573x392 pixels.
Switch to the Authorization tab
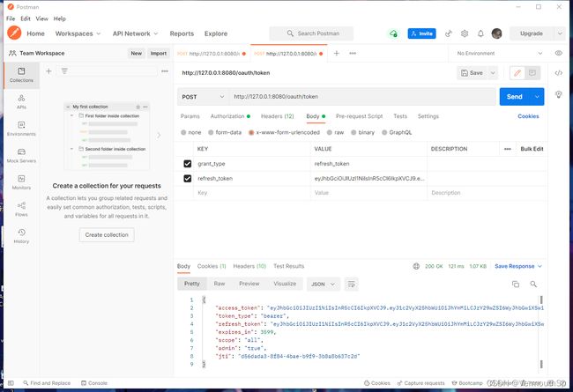pyautogui.click(x=230, y=116)
